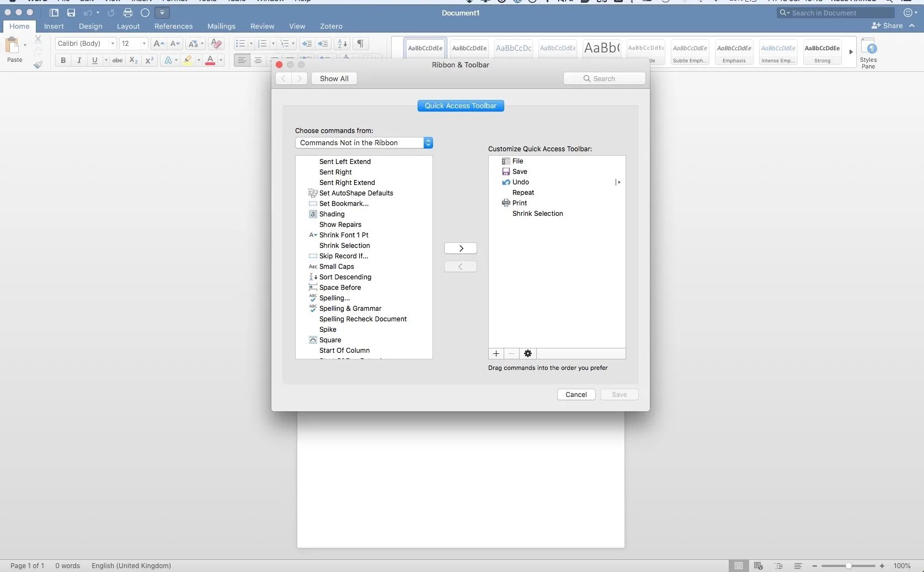Click the plus button under Quick Access list
This screenshot has width=924, height=572.
[x=496, y=354]
